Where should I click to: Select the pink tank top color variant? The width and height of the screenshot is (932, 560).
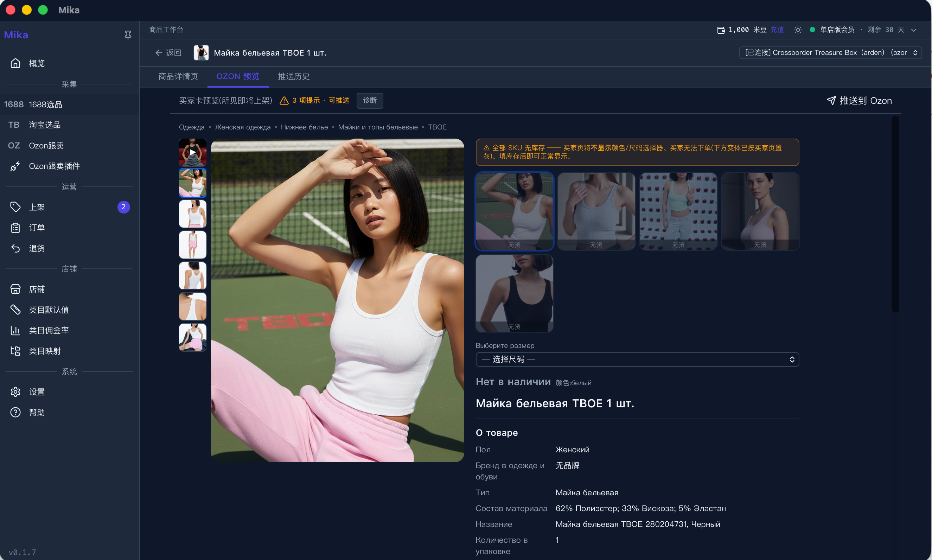click(x=760, y=211)
